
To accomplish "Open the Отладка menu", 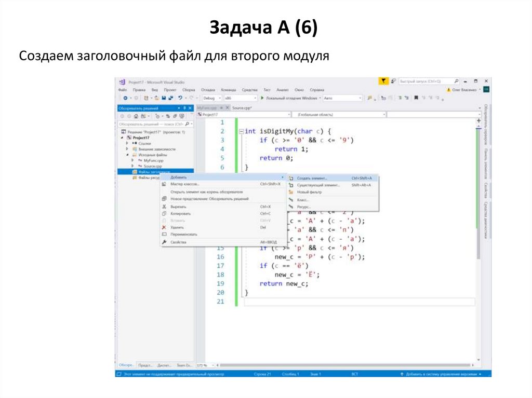I will click(208, 90).
